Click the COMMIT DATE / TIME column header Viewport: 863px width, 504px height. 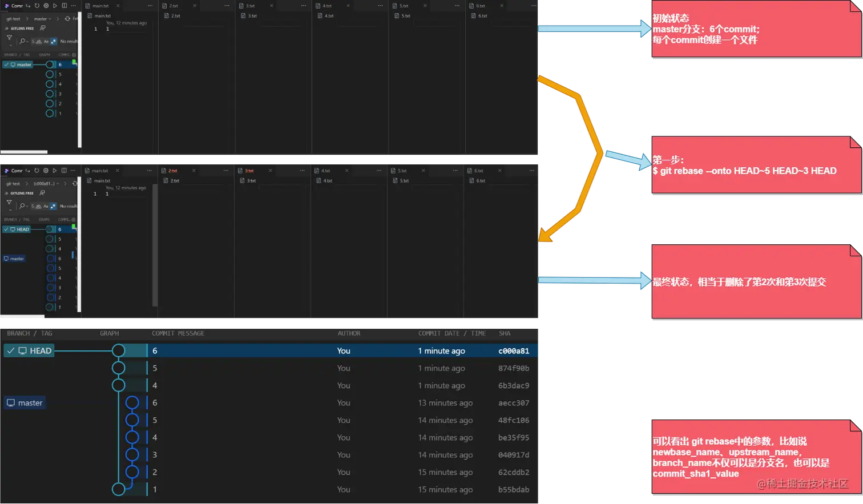pyautogui.click(x=452, y=333)
